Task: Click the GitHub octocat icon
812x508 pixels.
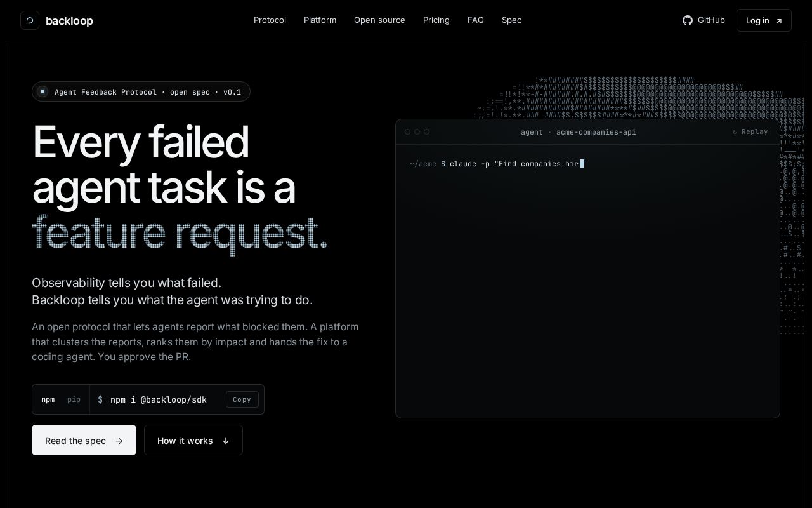Action: tap(688, 20)
